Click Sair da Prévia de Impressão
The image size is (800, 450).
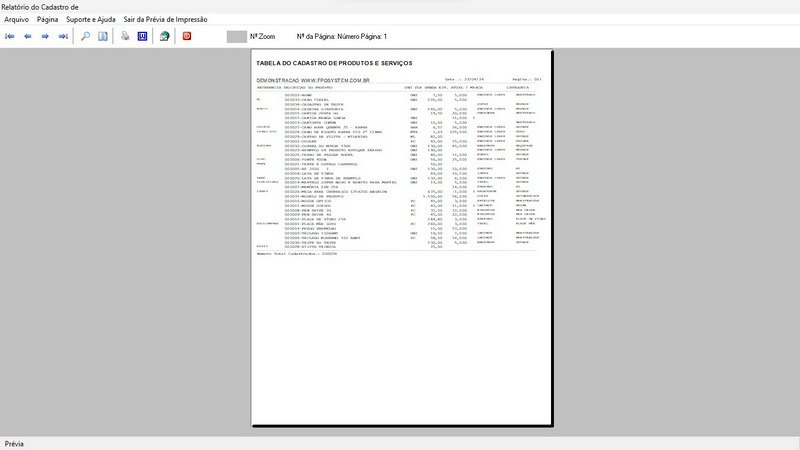tap(165, 19)
